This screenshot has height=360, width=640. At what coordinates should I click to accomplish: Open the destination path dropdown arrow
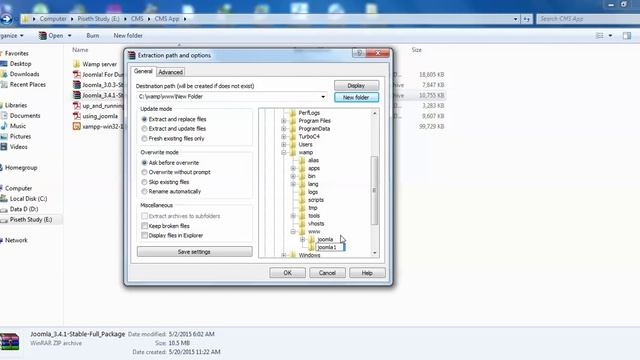click(323, 97)
